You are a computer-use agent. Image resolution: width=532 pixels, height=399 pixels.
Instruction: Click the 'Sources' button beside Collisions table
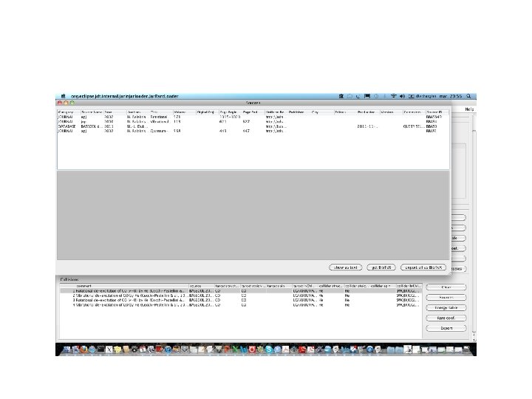click(446, 298)
